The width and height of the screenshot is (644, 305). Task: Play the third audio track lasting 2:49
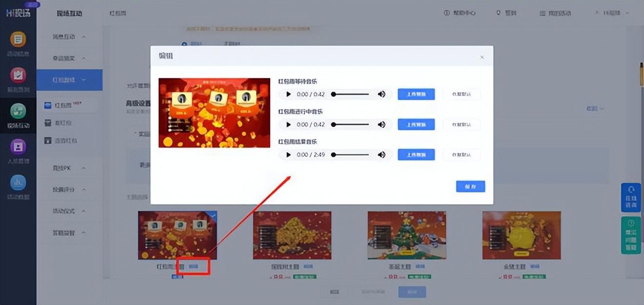click(x=288, y=155)
